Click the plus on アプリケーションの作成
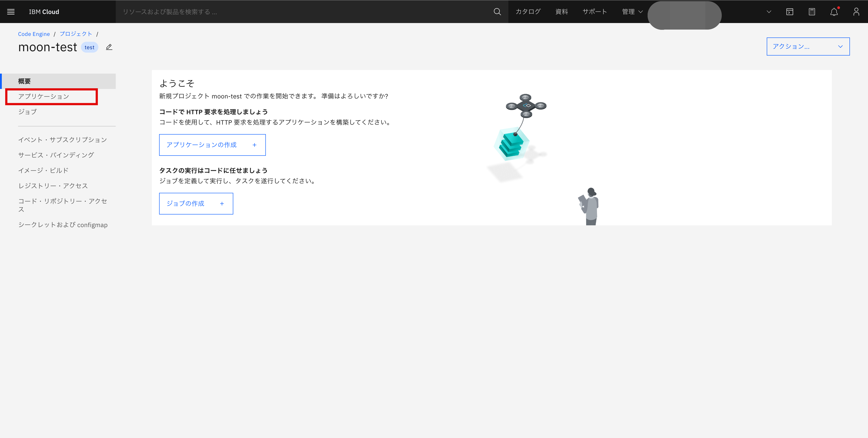868x438 pixels. 254,145
